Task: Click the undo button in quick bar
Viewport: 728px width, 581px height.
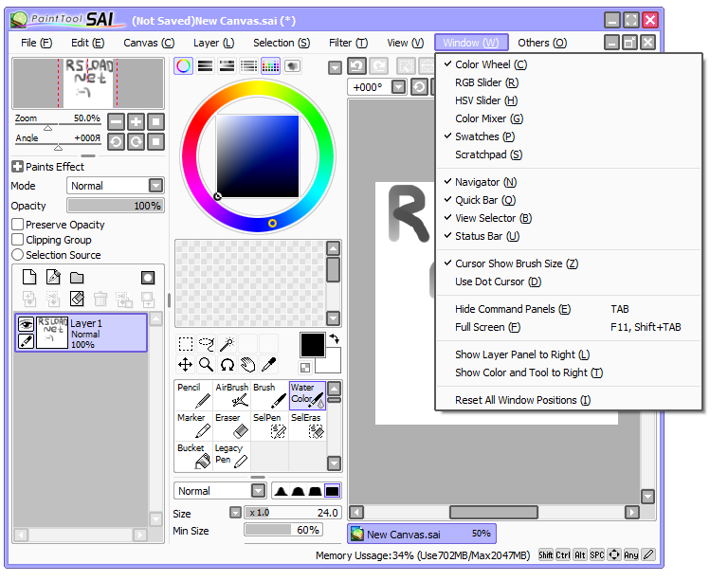Action: 356,66
